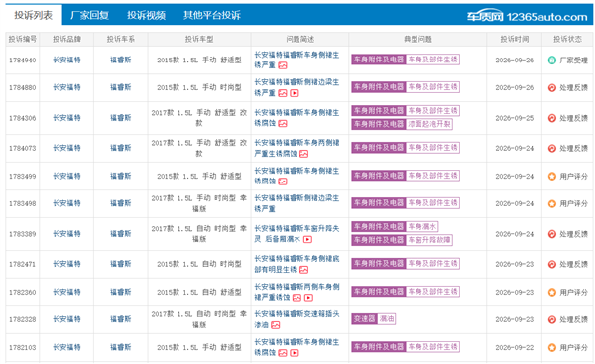Click complaint number 1782360
595x364 pixels.
[23, 292]
